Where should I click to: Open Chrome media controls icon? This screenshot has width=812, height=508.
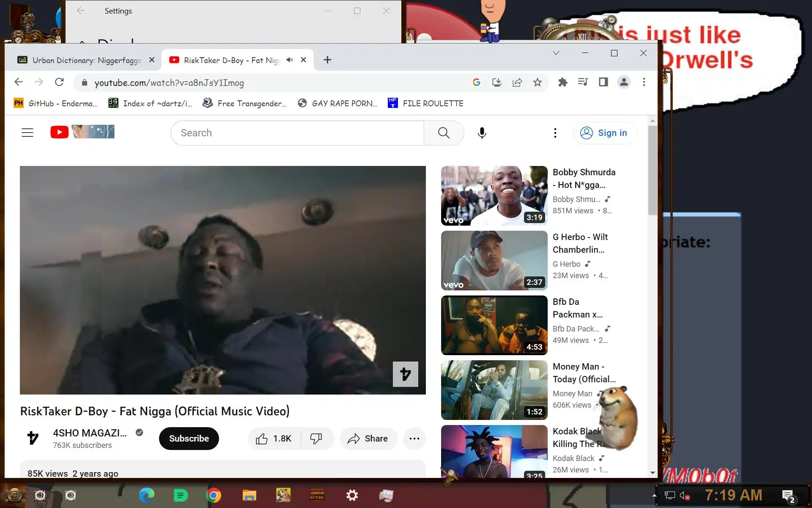coord(583,82)
